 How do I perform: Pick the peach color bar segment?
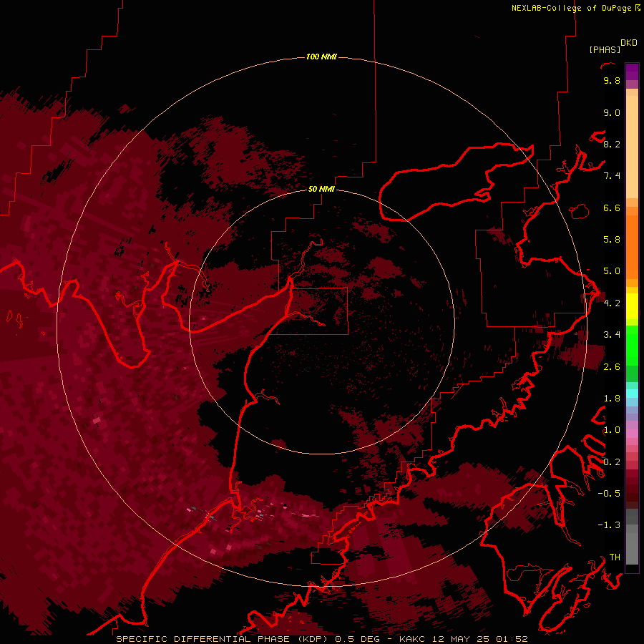tap(632, 147)
